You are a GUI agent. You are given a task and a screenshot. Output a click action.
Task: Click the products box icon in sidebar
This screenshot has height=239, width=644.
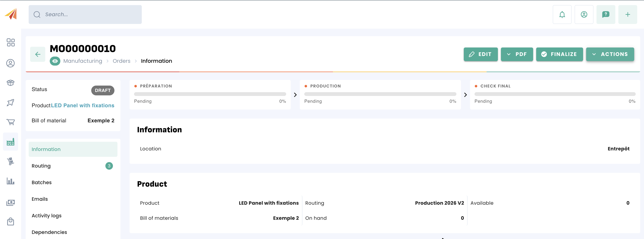pos(11,83)
